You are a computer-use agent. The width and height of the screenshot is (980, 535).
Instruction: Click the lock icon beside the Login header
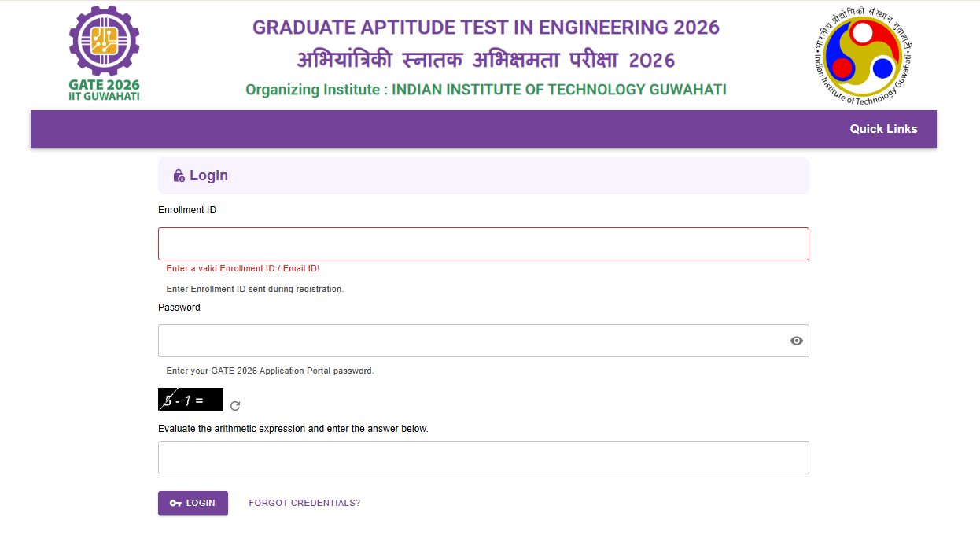[177, 175]
